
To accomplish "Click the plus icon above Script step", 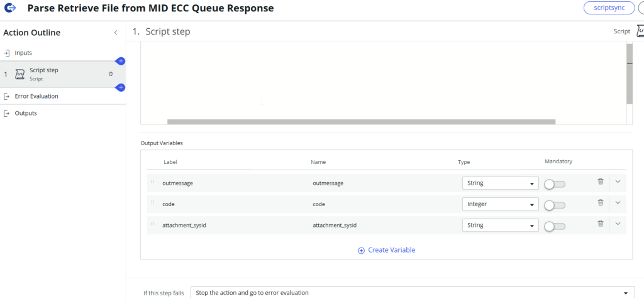I will pyautogui.click(x=121, y=61).
